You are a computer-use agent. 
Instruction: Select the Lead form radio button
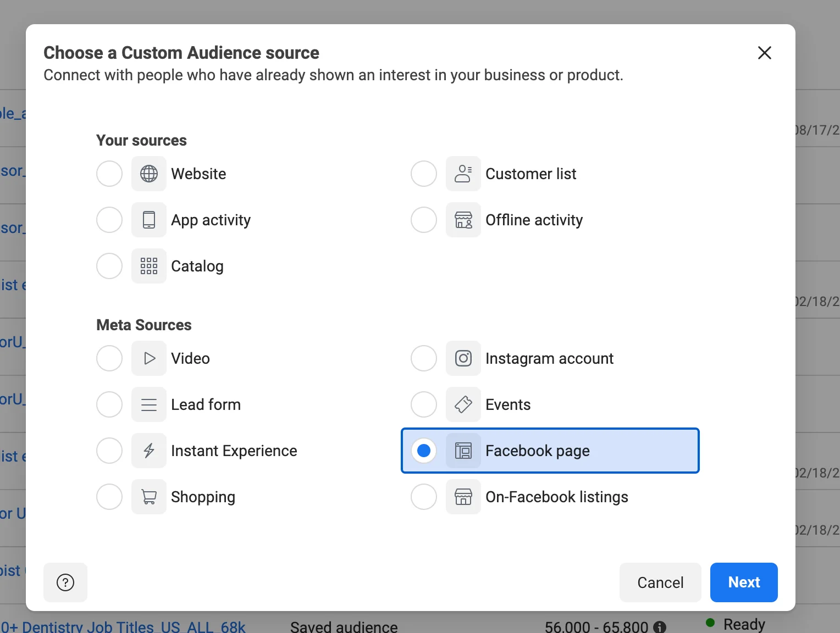tap(109, 404)
